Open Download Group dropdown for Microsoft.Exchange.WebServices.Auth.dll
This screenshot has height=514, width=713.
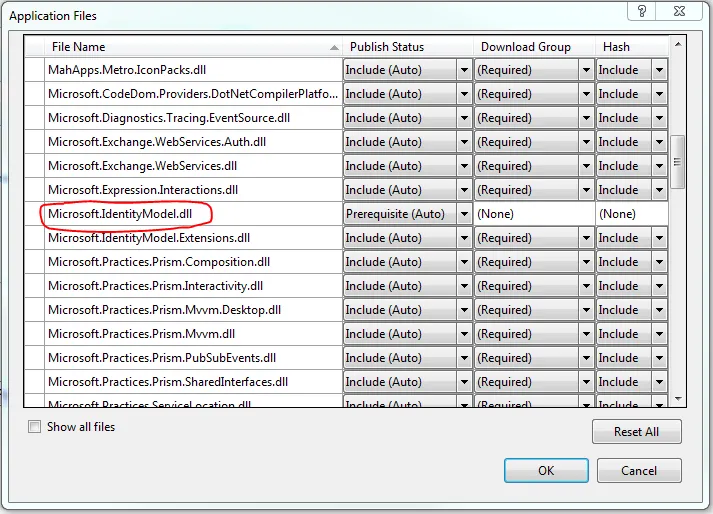[586, 142]
